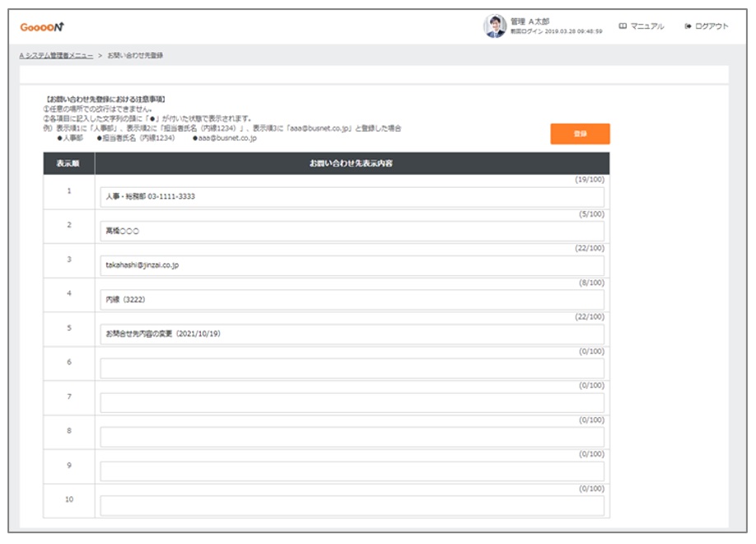The width and height of the screenshot is (756, 544).
Task: Edit row 5 field with 2021/10/19 text
Action: [352, 334]
